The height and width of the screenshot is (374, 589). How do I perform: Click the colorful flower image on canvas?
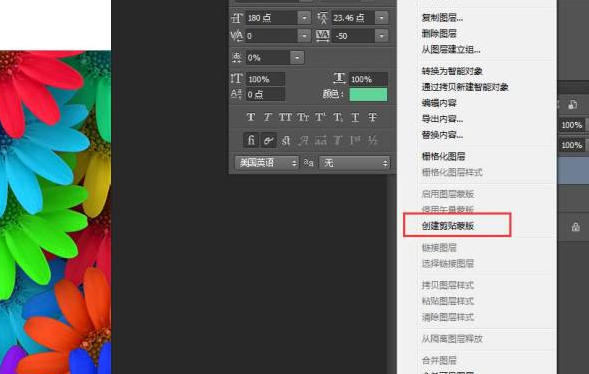point(55,212)
